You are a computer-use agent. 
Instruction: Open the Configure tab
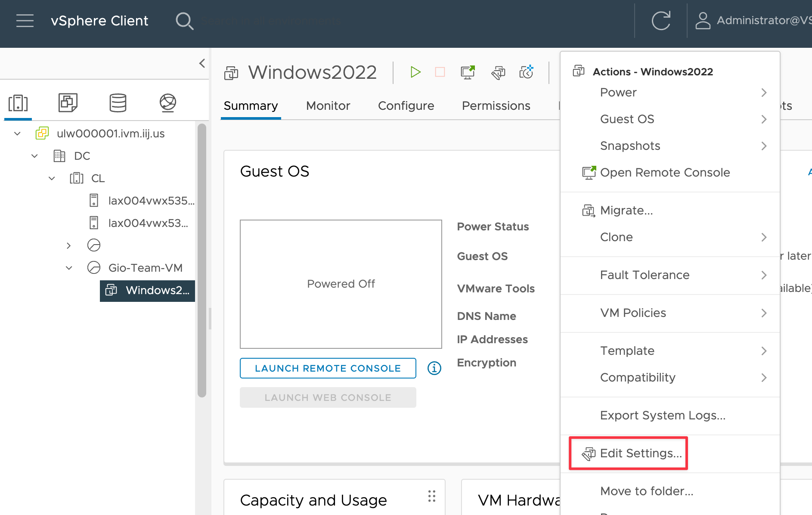406,106
